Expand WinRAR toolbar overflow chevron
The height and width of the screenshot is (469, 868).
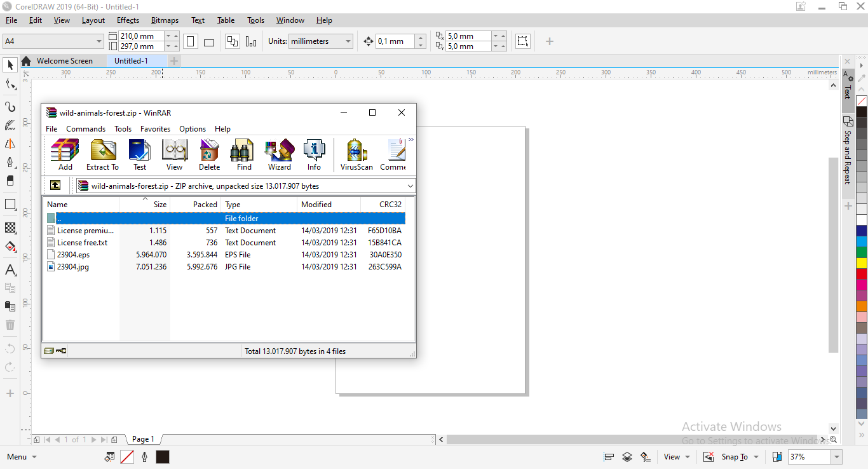(411, 140)
